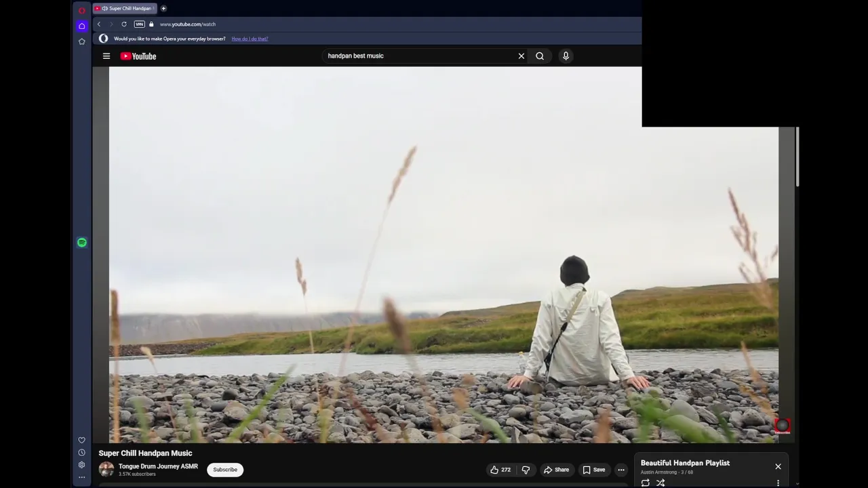868x488 pixels.
Task: Go forward using the browser forward arrow
Action: coord(111,24)
